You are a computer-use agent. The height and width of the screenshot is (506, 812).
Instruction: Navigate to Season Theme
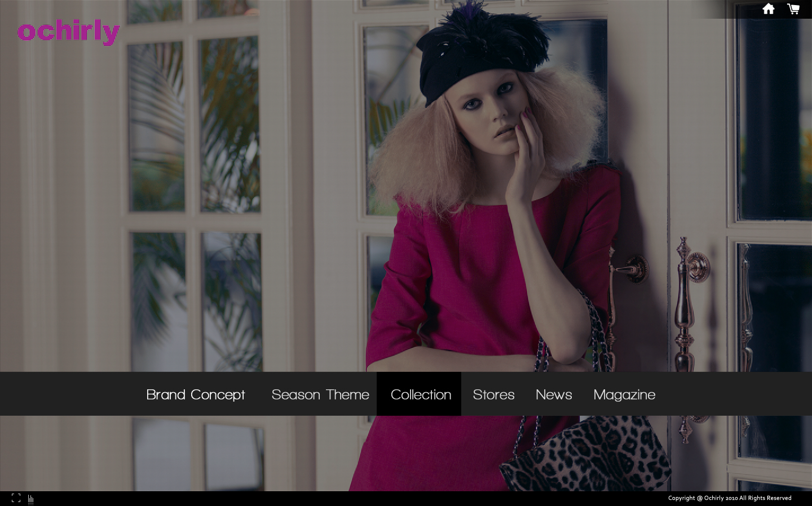point(320,394)
